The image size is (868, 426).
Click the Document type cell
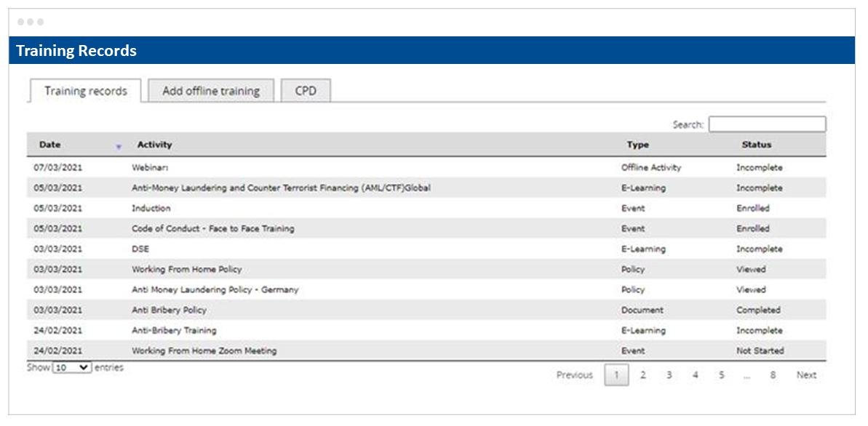642,310
